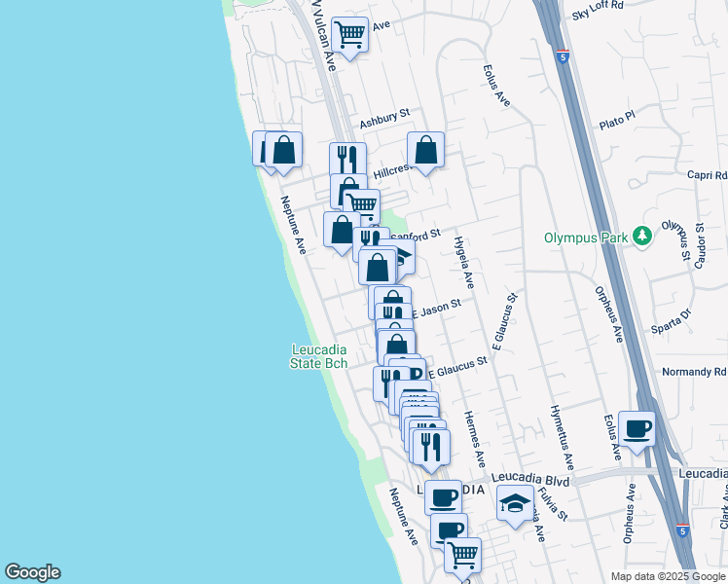Click the Hermes Ave label
The height and width of the screenshot is (584, 728).
(475, 439)
